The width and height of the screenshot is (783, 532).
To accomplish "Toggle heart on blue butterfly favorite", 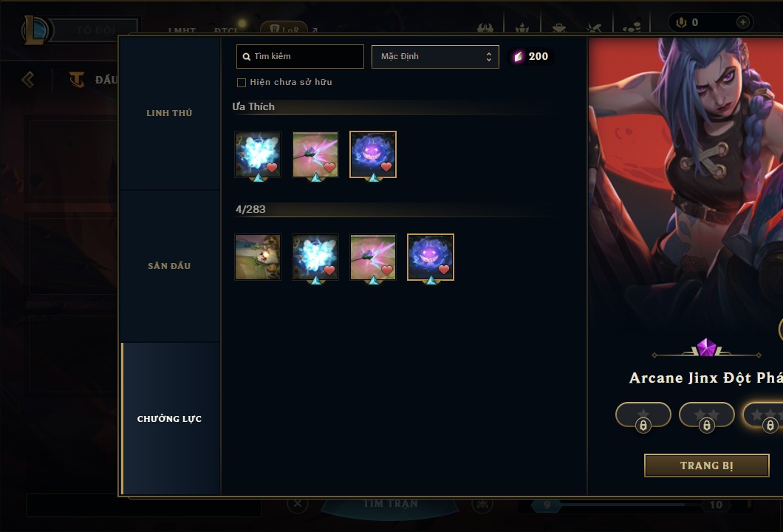I will click(272, 167).
